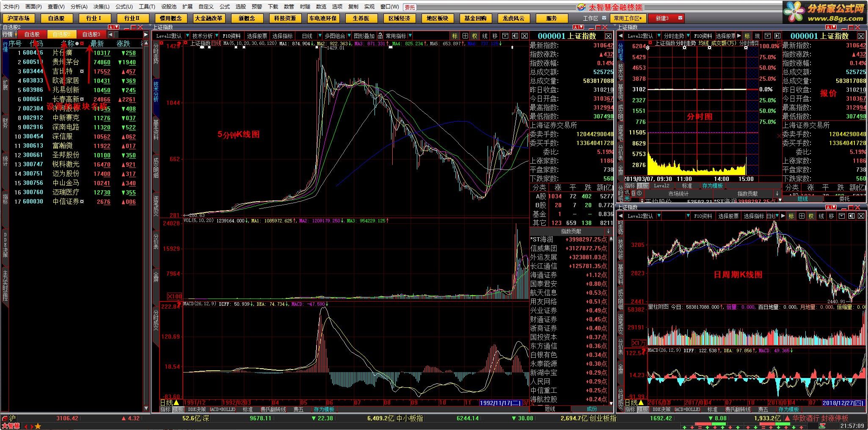Select the 贵州茅台 row in watchlist
The width and height of the screenshot is (868, 430).
[76, 62]
